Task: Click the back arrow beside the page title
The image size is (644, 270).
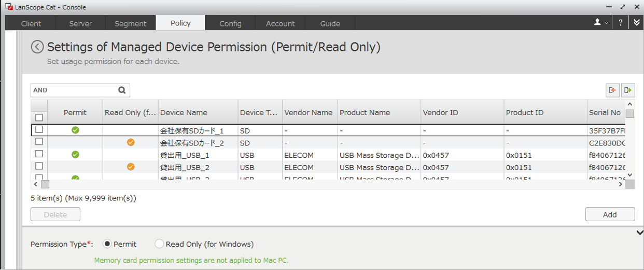Action: [x=37, y=47]
